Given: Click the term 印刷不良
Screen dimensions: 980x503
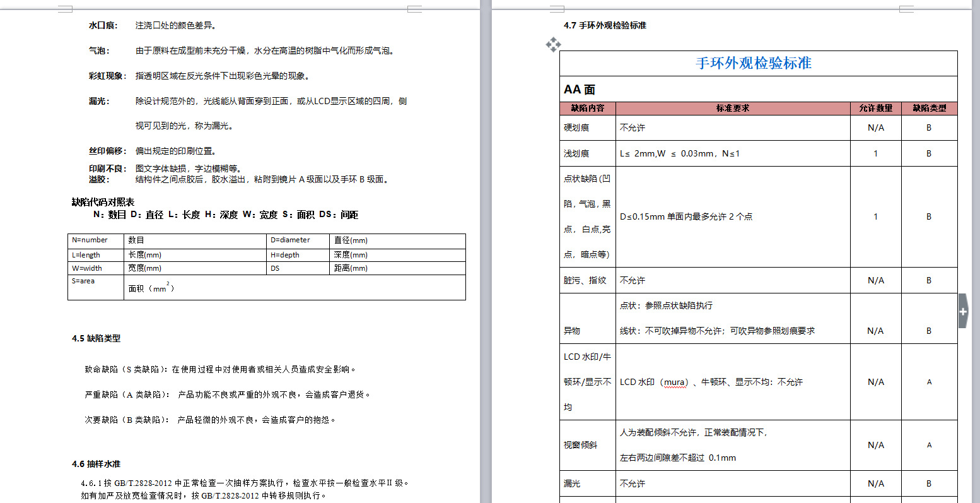Looking at the screenshot, I should click(108, 169).
